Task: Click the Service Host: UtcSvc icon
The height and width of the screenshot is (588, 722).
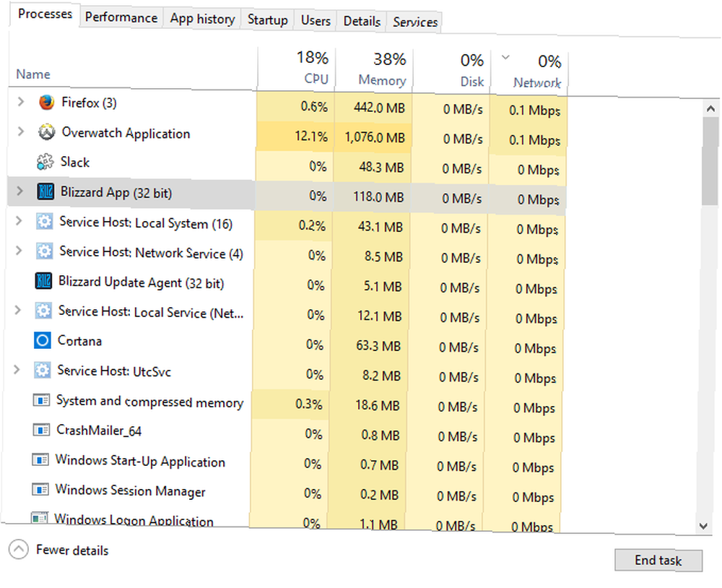Action: 43,370
